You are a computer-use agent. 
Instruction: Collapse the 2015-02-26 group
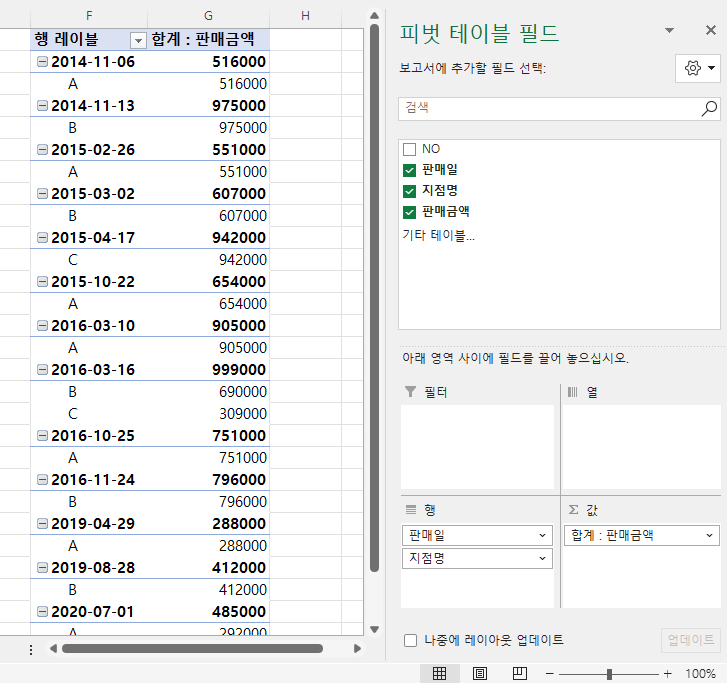pos(42,149)
